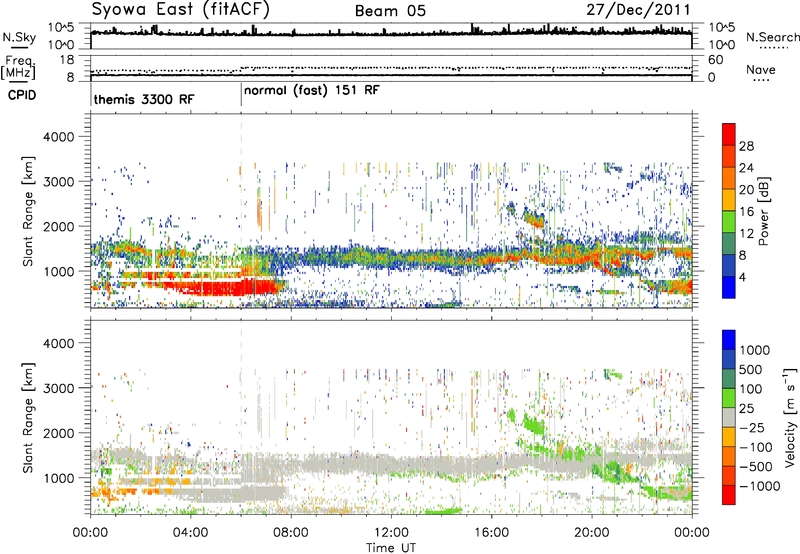The height and width of the screenshot is (554, 800).
Task: Click the '2000' tick of the velocity panel
Action: (59, 433)
